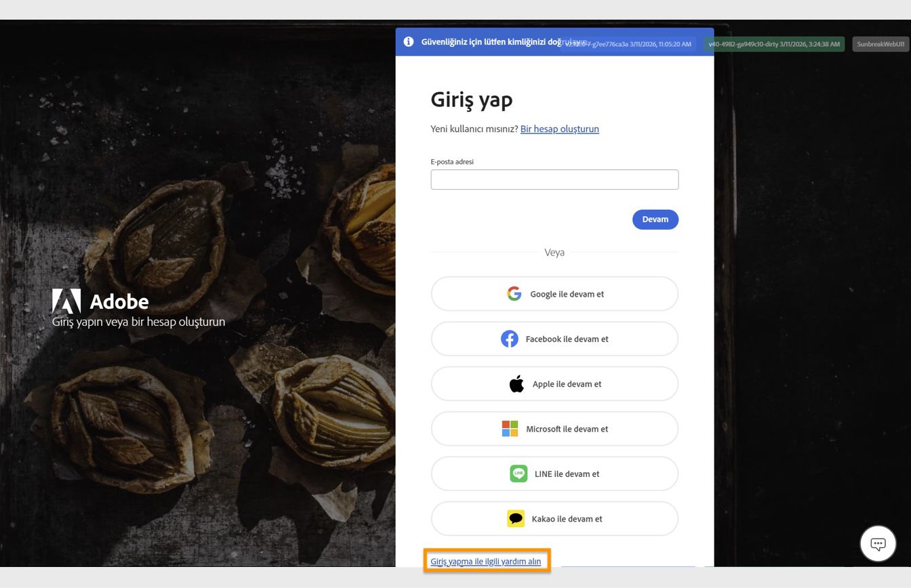Select 'Microsoft ile devam et'
The width and height of the screenshot is (911, 588).
pos(554,429)
